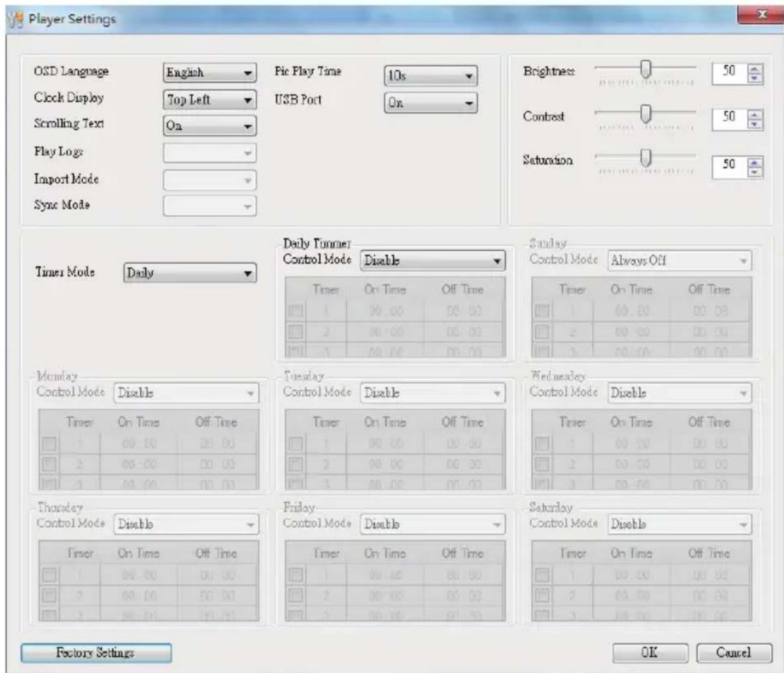Open the Scrolling Text dropdown

[x=209, y=125]
